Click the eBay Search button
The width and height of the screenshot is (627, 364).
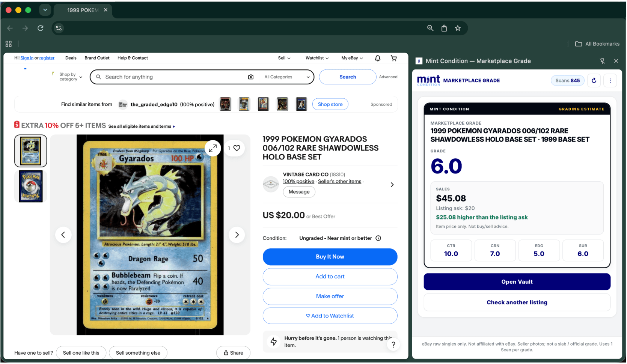pyautogui.click(x=348, y=77)
